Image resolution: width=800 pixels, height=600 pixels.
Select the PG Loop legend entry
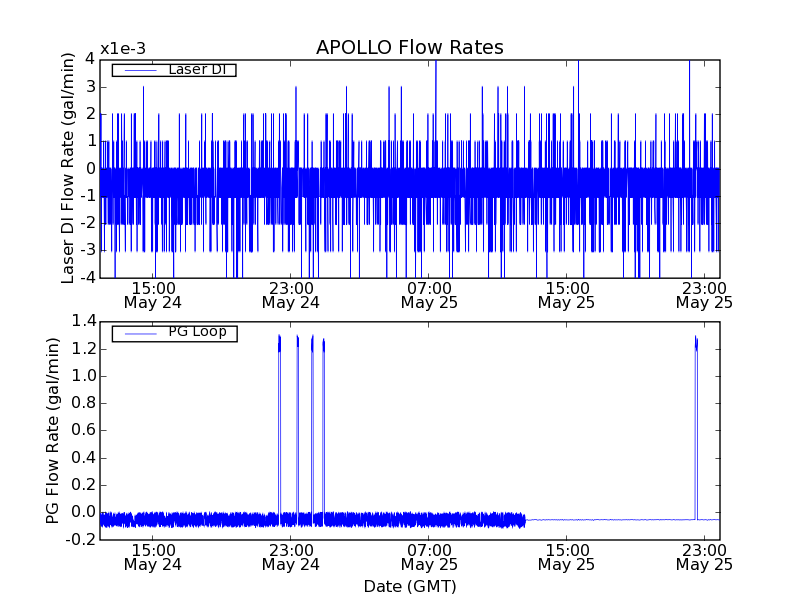point(196,332)
